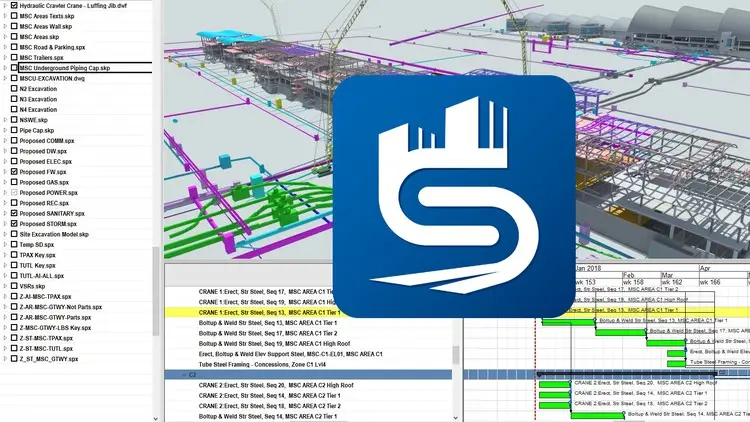Viewport: 750px width, 422px height.
Task: Select the VSRs.skp entry
Action: 33,286
